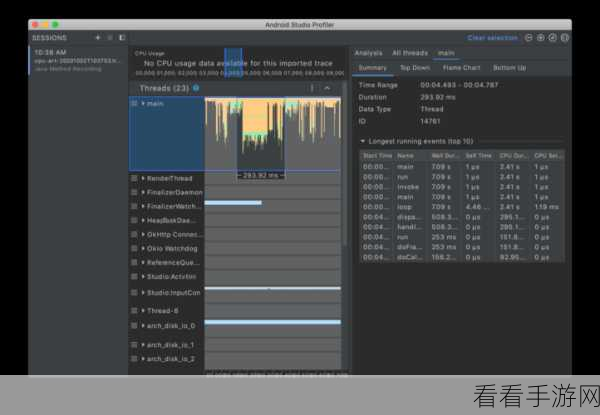Viewport: 600px width, 415px height.
Task: Expand the arch_disk_io_2 thread row
Action: (143, 359)
